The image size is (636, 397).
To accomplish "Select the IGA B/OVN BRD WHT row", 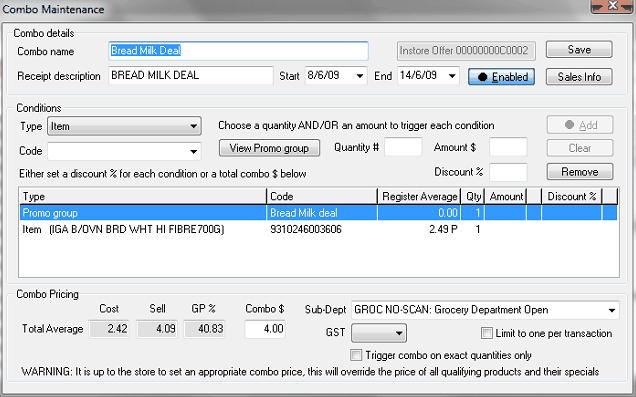I will pyautogui.click(x=318, y=230).
